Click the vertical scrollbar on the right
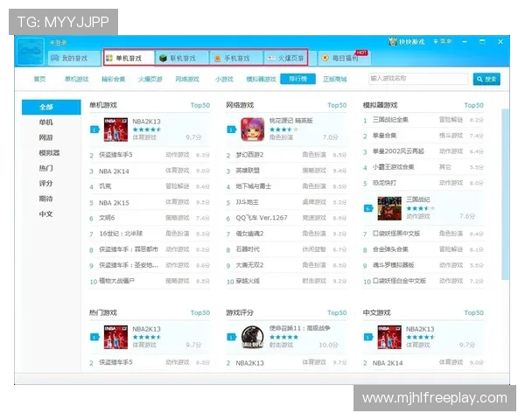Screen dimensions: 525x420 [x=505, y=194]
